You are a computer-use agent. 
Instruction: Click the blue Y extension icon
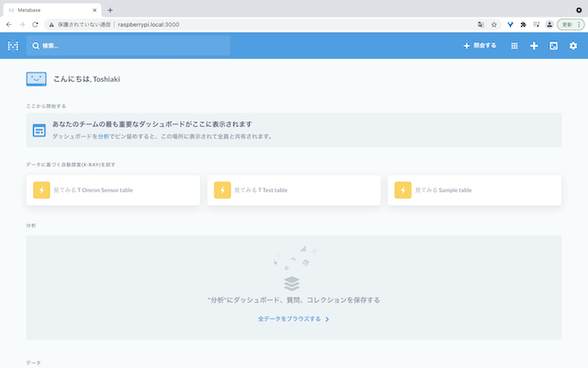pos(510,25)
